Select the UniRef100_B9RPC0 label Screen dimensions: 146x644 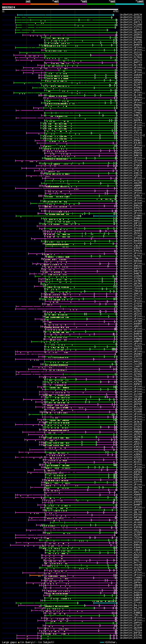click(131, 600)
